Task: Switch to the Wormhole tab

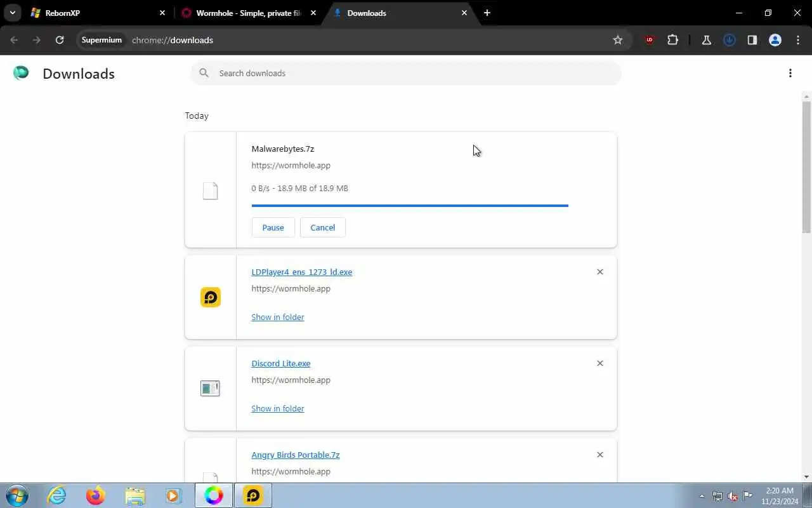Action: point(249,13)
